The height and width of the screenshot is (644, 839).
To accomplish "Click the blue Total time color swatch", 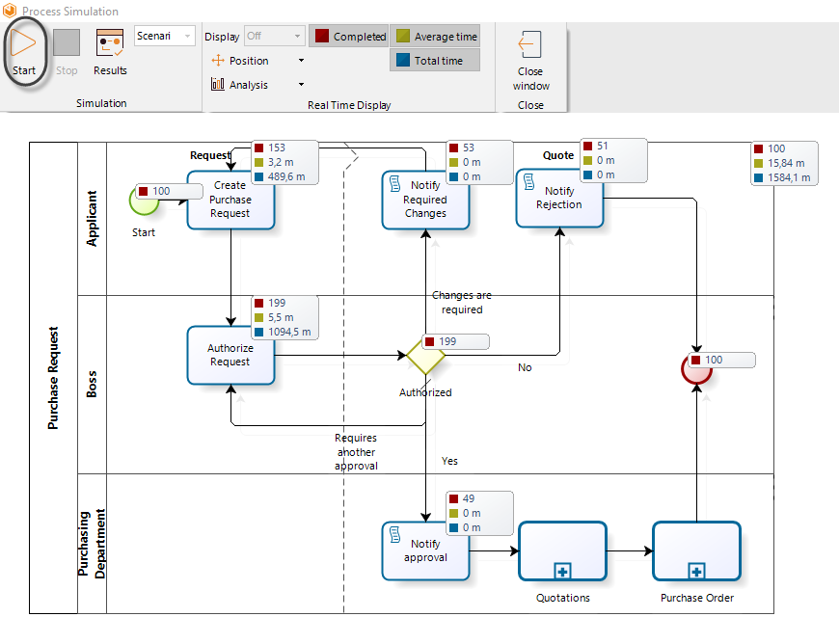I will [x=403, y=60].
